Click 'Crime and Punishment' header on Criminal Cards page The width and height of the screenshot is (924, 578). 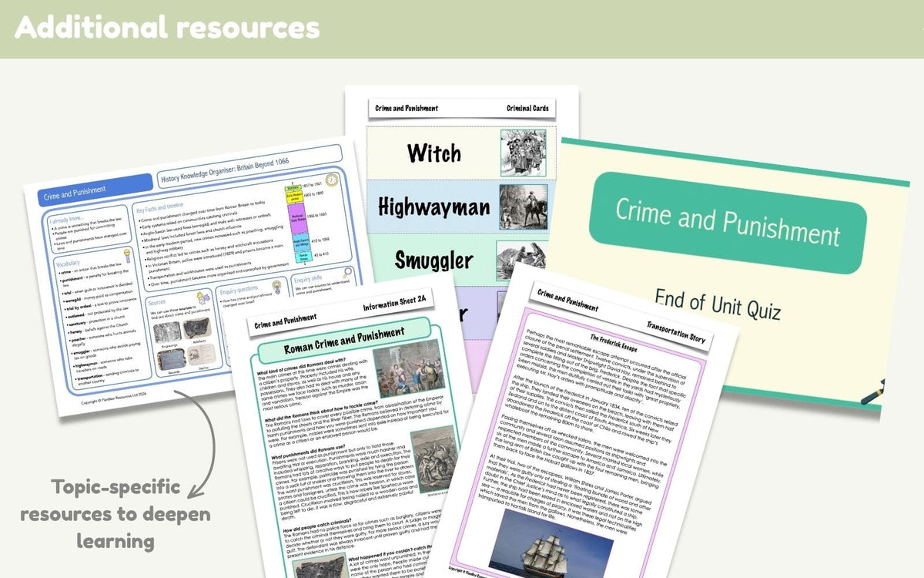coord(407,109)
